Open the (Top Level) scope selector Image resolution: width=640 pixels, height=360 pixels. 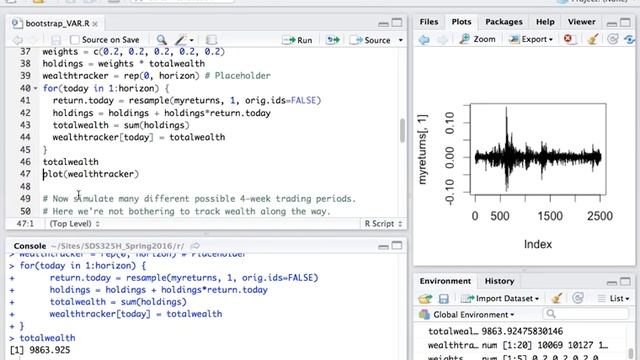click(x=75, y=224)
